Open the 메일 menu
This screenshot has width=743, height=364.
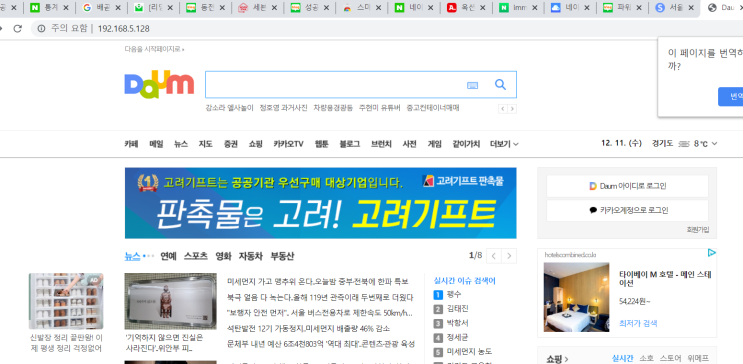pyautogui.click(x=156, y=144)
